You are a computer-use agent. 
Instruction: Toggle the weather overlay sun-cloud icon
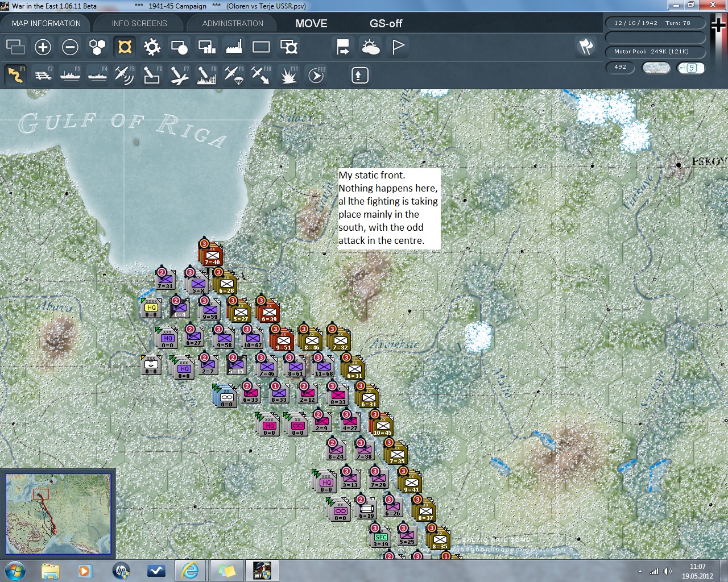pos(371,47)
